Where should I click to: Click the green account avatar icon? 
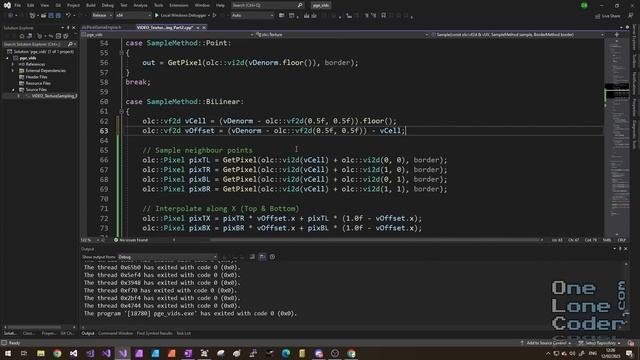click(x=584, y=5)
